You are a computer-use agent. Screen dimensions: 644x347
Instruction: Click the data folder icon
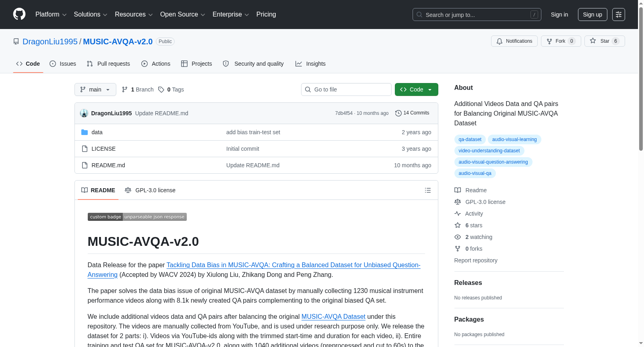click(x=85, y=132)
